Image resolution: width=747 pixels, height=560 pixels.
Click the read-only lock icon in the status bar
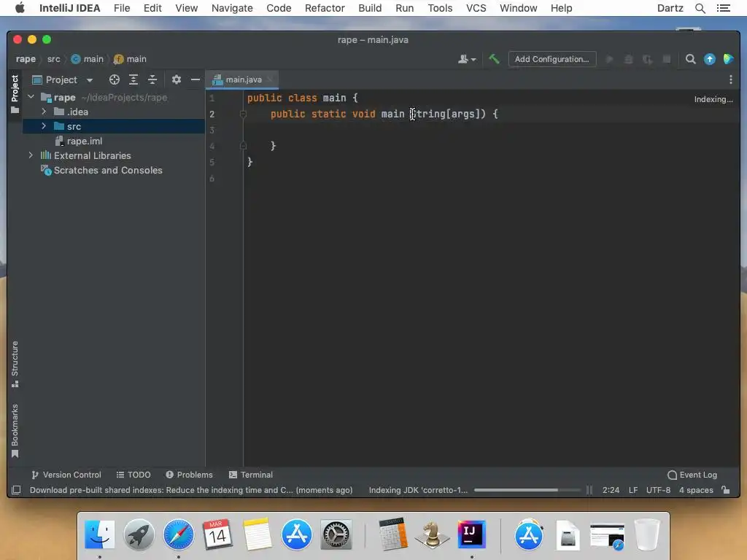point(726,490)
